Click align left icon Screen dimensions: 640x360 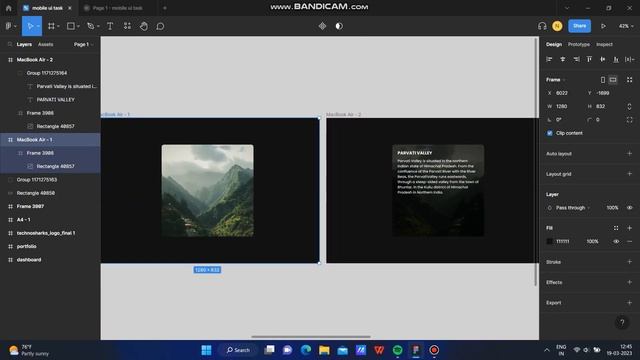pyautogui.click(x=549, y=60)
